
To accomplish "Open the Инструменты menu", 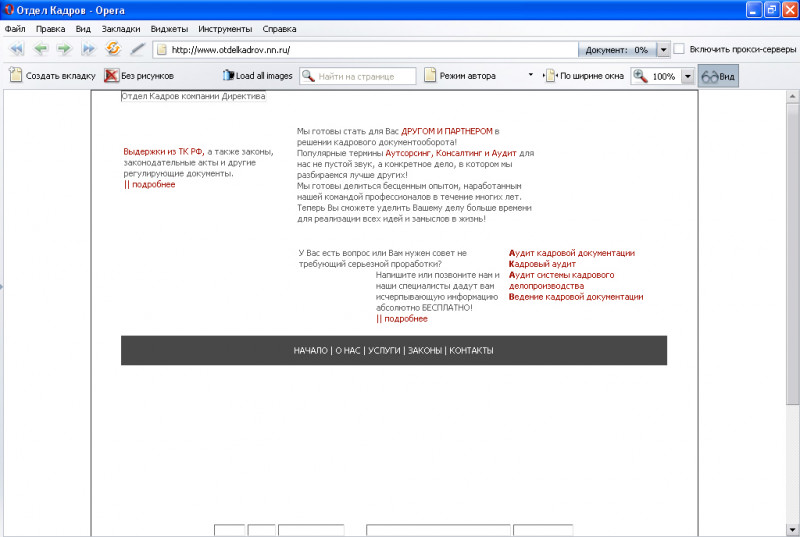I will [x=225, y=29].
